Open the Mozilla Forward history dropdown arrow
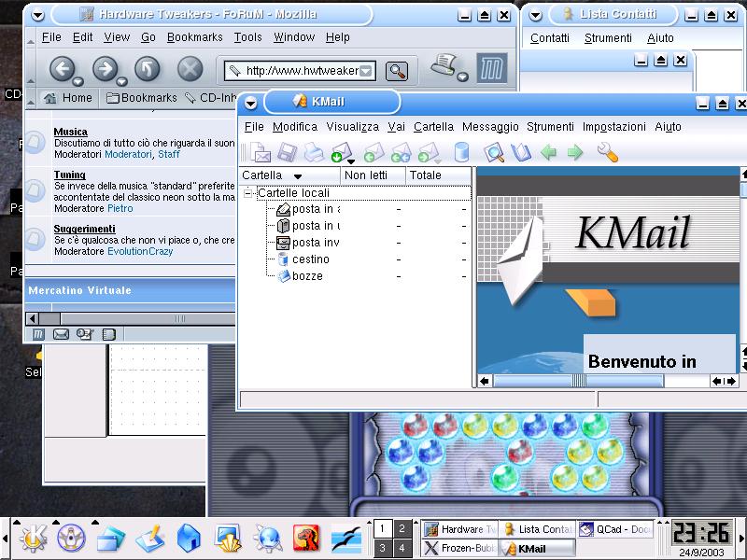Screen dimensions: 747x560 pos(121,81)
